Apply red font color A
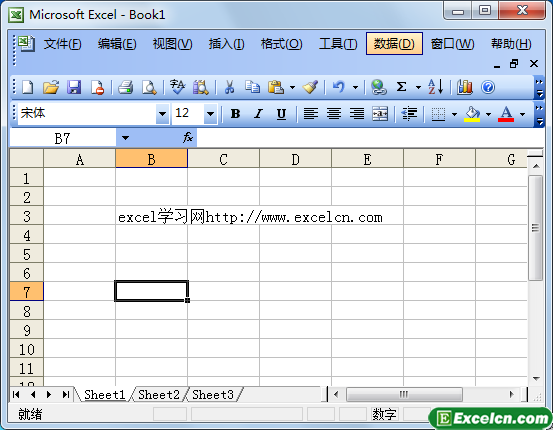 [506, 114]
